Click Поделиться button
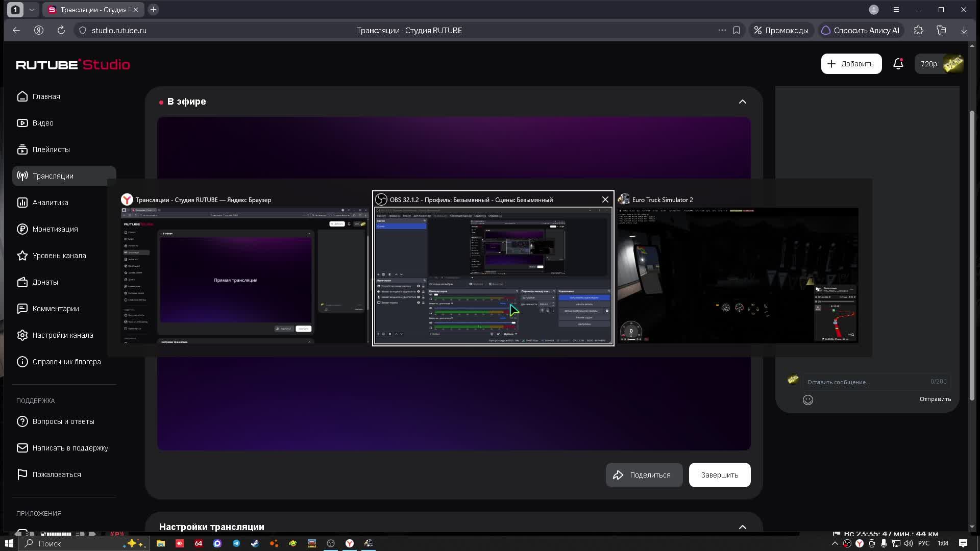980x551 pixels. click(644, 475)
